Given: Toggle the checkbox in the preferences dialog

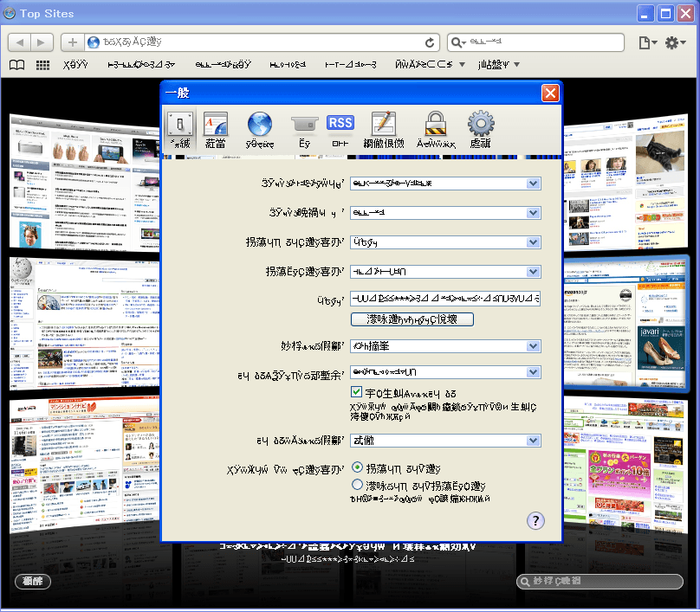Looking at the screenshot, I should click(x=357, y=392).
